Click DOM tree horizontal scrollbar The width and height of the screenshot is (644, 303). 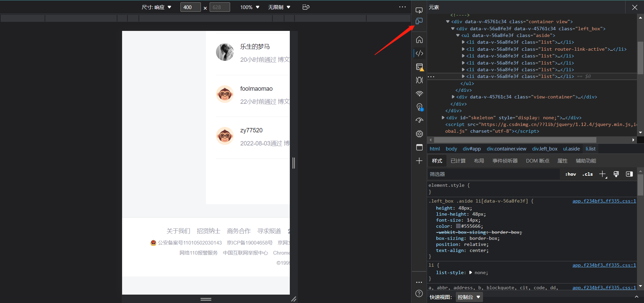pos(515,140)
